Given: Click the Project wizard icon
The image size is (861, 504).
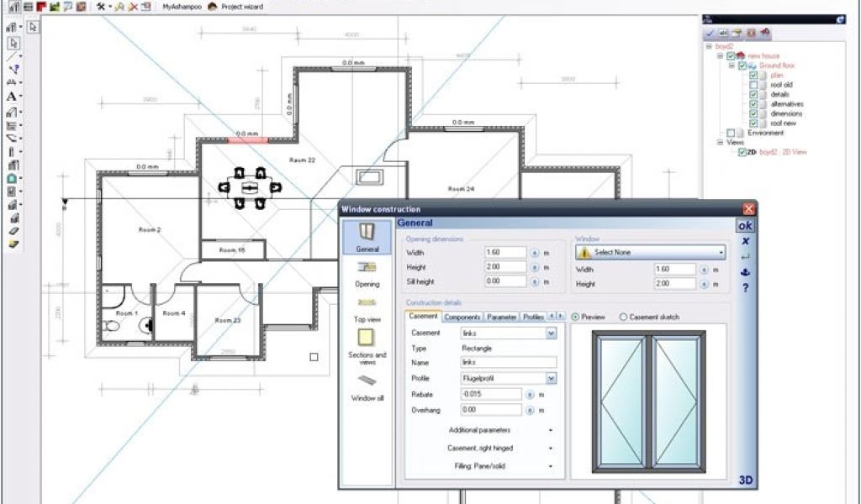Looking at the screenshot, I should (213, 7).
